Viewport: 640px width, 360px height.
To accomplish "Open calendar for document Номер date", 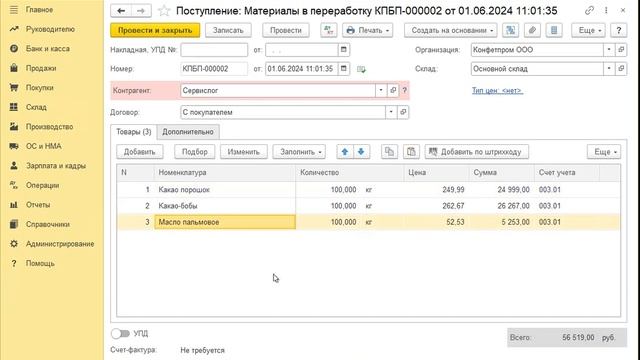I will 344,69.
